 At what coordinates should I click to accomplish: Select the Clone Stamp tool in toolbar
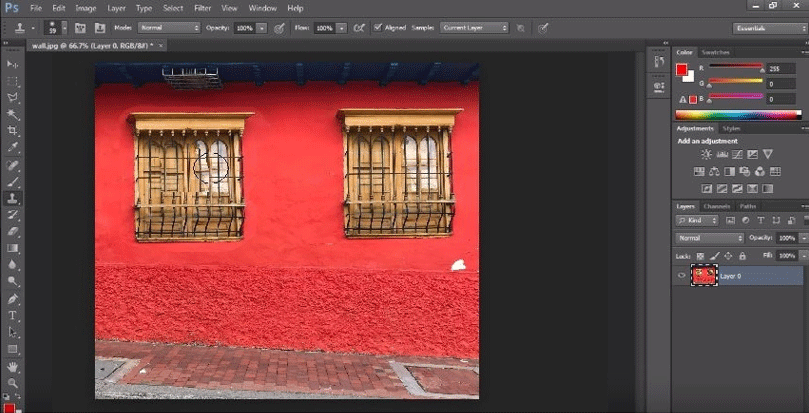(x=13, y=198)
